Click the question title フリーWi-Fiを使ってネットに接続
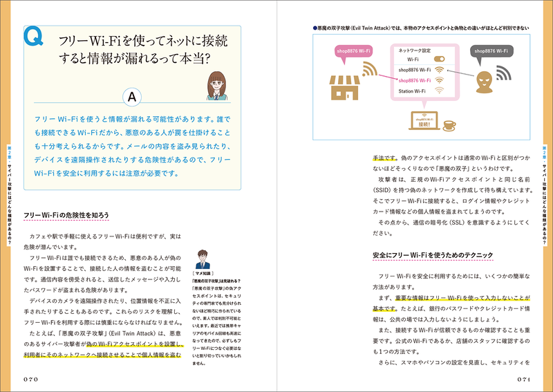Image resolution: width=553 pixels, height=392 pixels. pos(143,41)
